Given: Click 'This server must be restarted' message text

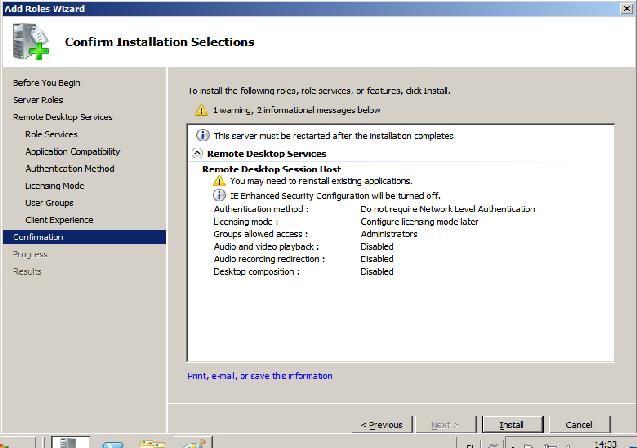Looking at the screenshot, I should [x=334, y=135].
